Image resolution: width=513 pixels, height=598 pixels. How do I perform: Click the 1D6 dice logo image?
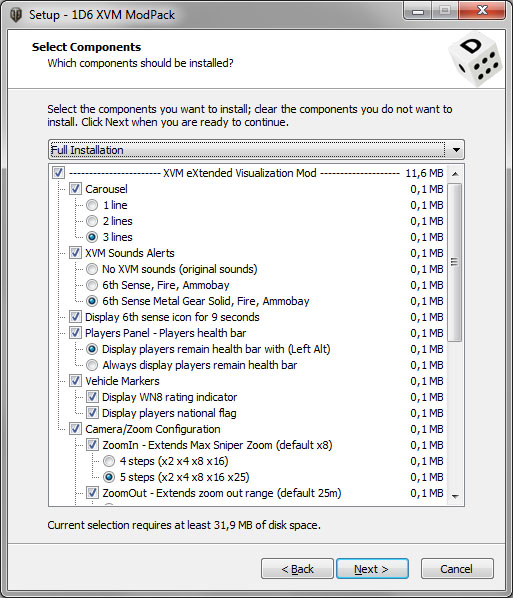475,59
